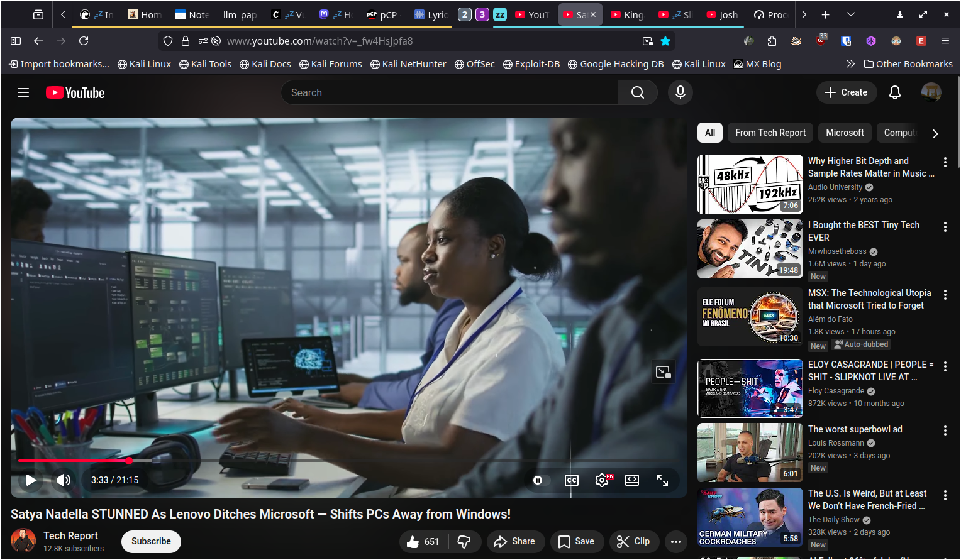Dislike this video
The width and height of the screenshot is (961, 560).
point(464,541)
